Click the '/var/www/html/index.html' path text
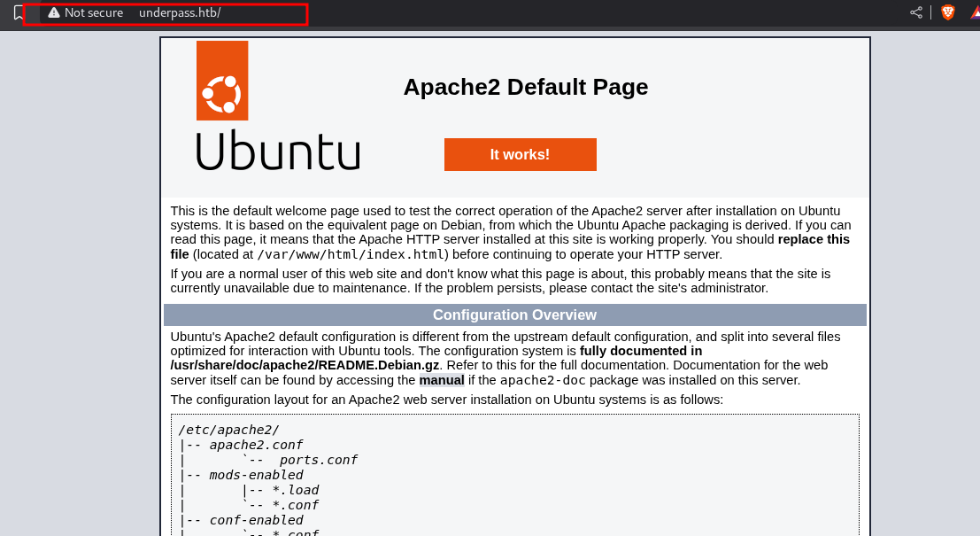Viewport: 980px width, 536px height. 350,254
